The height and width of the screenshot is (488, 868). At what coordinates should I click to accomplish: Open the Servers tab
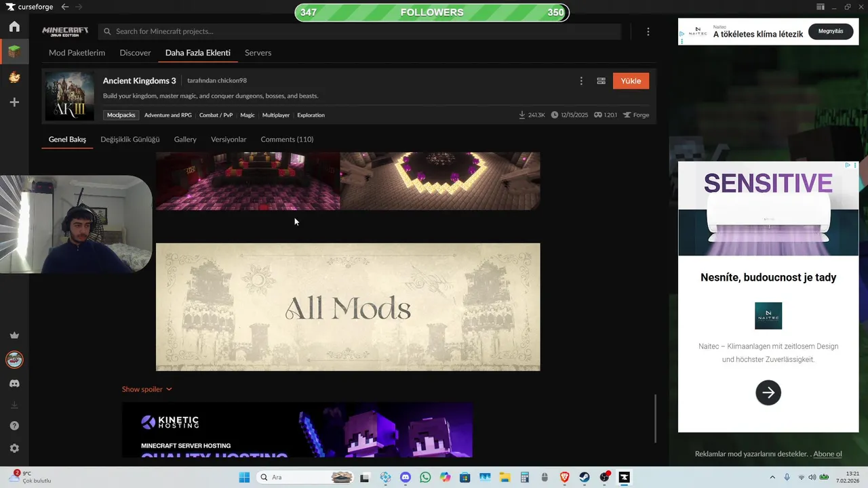[258, 53]
